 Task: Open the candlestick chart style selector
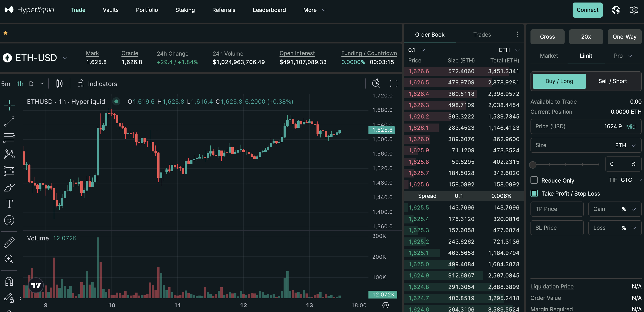[59, 83]
